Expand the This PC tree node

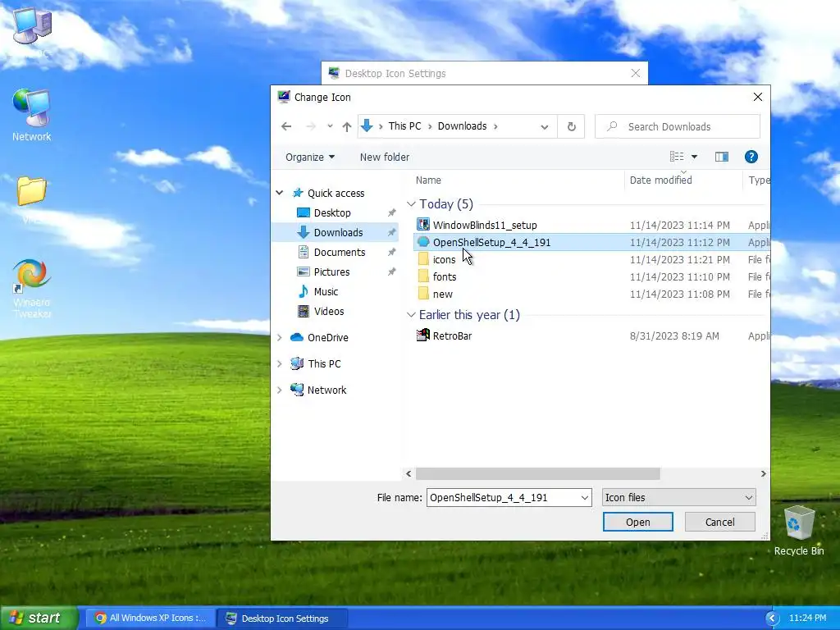(280, 363)
